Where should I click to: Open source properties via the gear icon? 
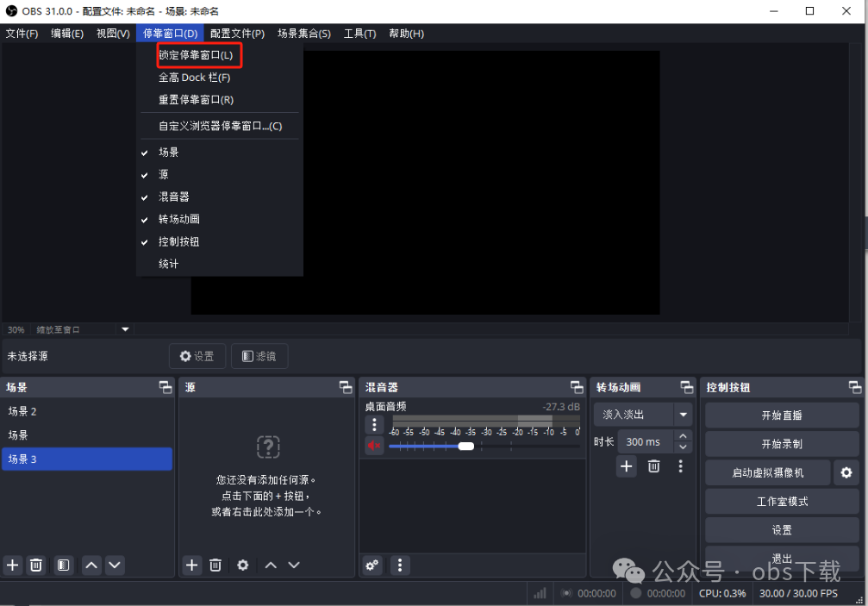242,565
